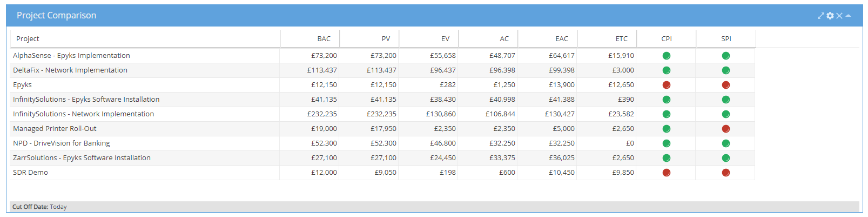This screenshot has width=868, height=217.
Task: Click the red CPI indicator for Epyks
Action: pos(667,85)
